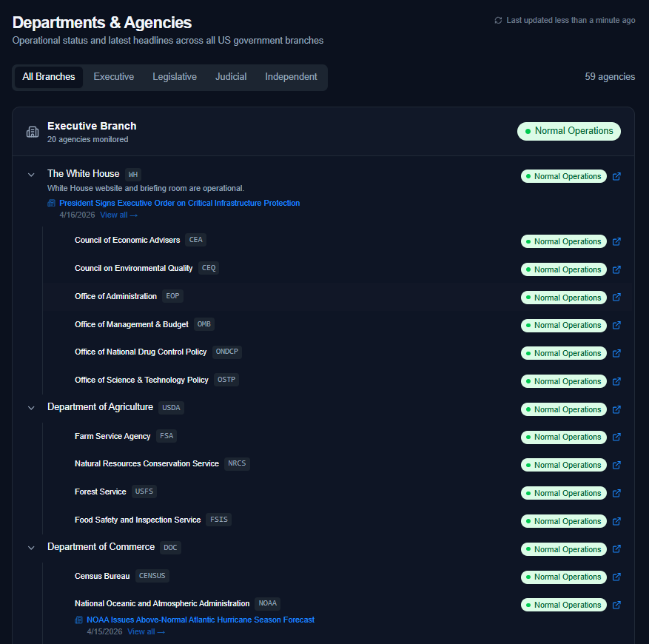Viewport: 649px width, 644px height.
Task: Click the refresh icon beside Last updated
Action: [498, 21]
